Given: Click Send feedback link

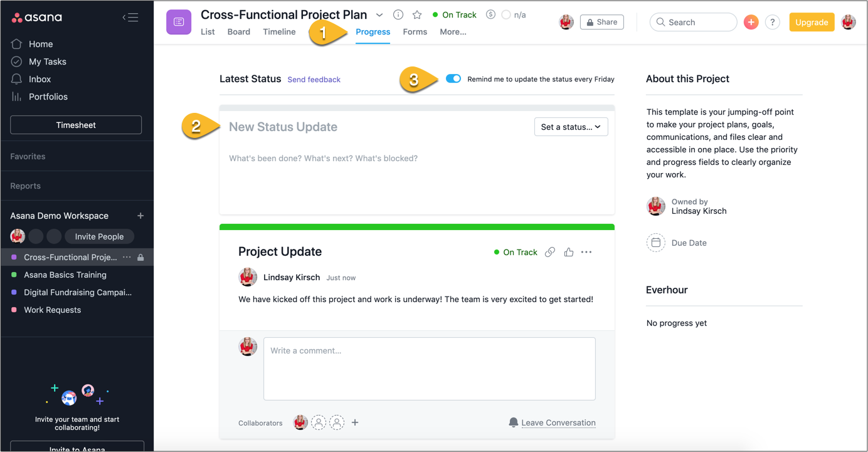Looking at the screenshot, I should (x=314, y=80).
